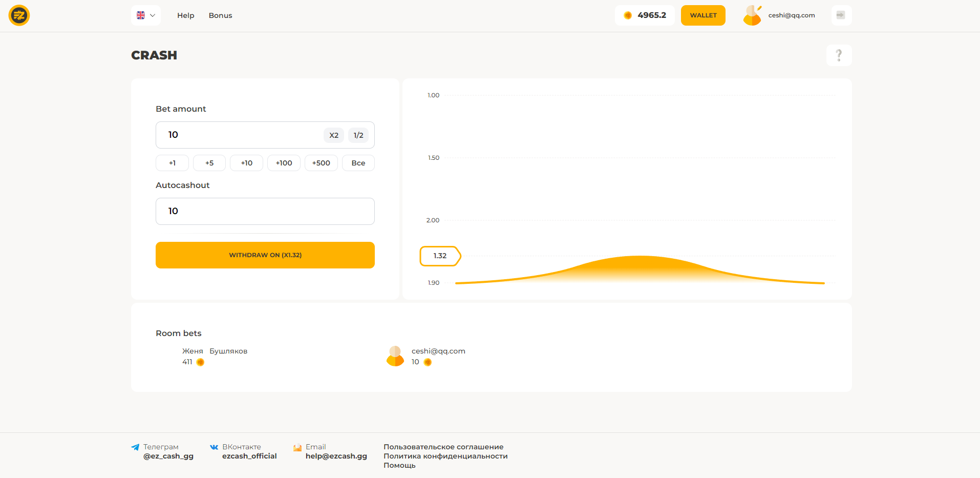Add +500 to the bet amount
980x478 pixels.
pyautogui.click(x=321, y=163)
